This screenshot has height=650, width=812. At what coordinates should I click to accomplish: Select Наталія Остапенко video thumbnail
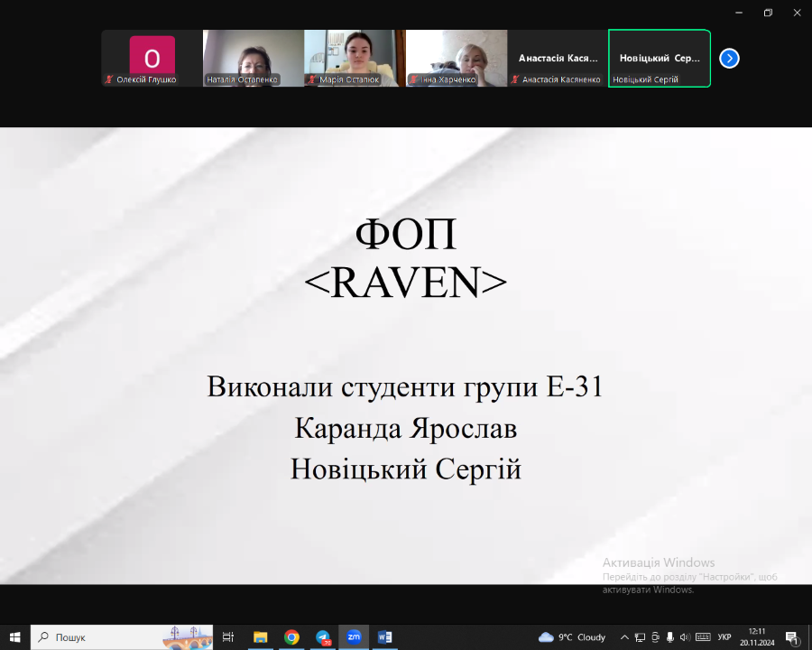coord(254,58)
